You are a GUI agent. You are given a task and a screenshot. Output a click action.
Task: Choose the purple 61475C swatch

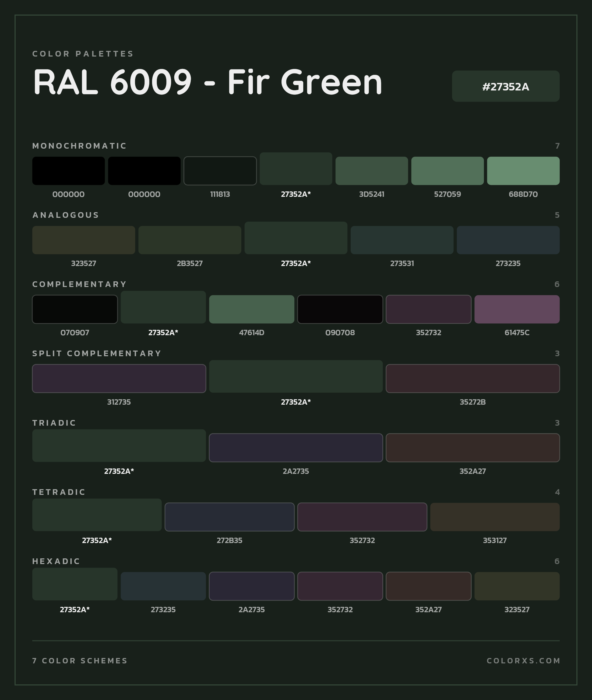517,309
